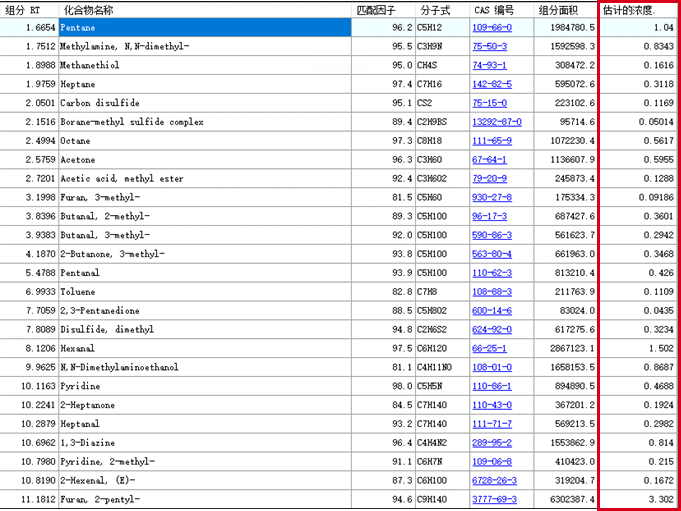Select Acetic acid, methyl ester name
The image size is (681, 511).
coord(122,178)
